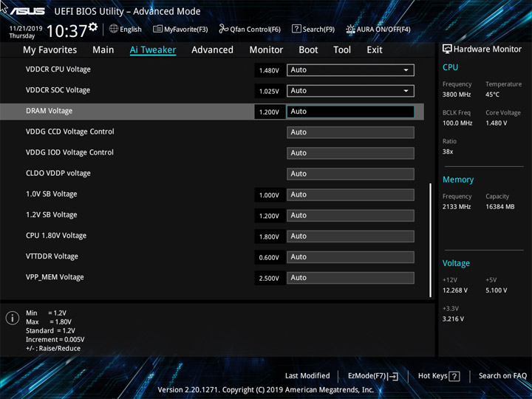Click the 1.025V SOC voltage reading
The width and height of the screenshot is (532, 399).
click(x=269, y=92)
